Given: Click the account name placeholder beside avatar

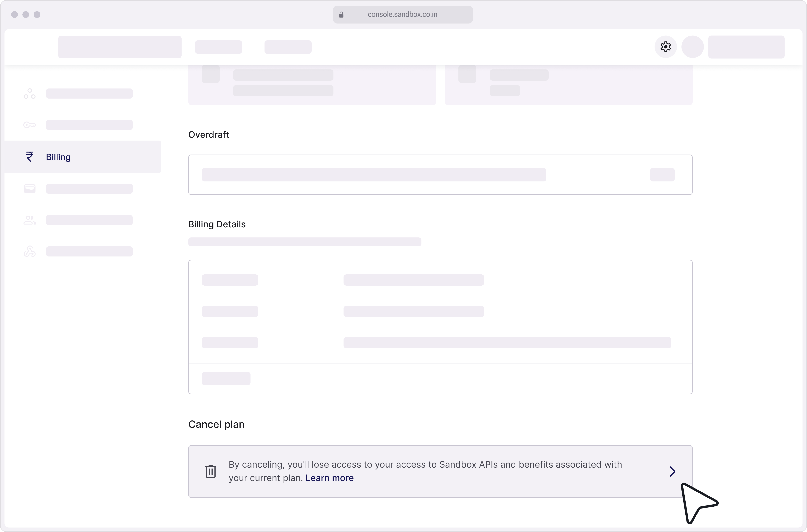Looking at the screenshot, I should 746,47.
